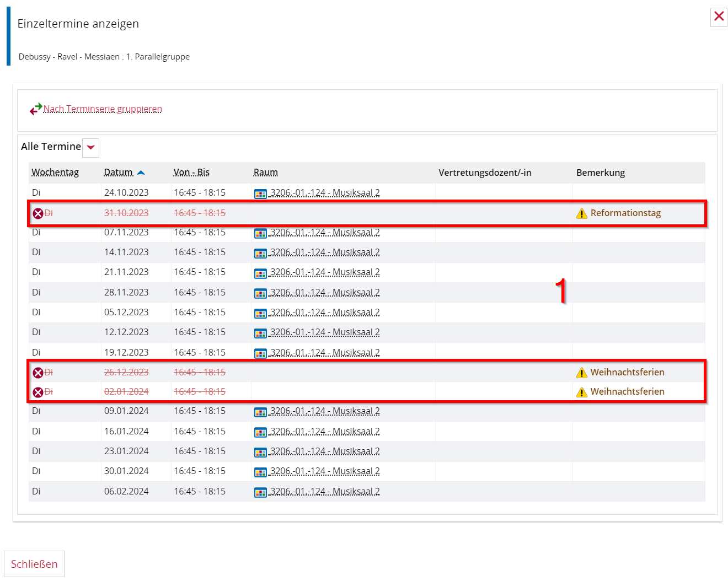Click the room calendar icon for 19.12.2023
The image size is (728, 581).
pos(260,353)
